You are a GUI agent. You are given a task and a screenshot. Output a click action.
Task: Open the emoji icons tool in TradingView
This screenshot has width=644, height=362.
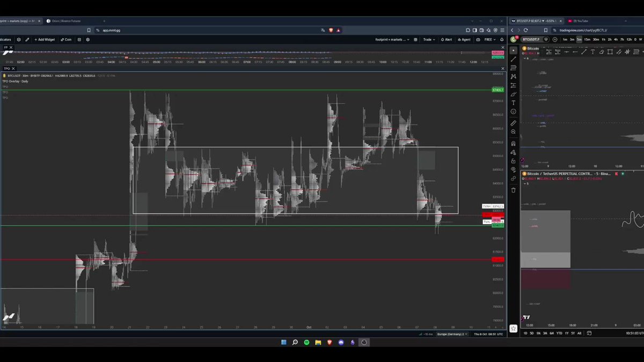click(514, 112)
